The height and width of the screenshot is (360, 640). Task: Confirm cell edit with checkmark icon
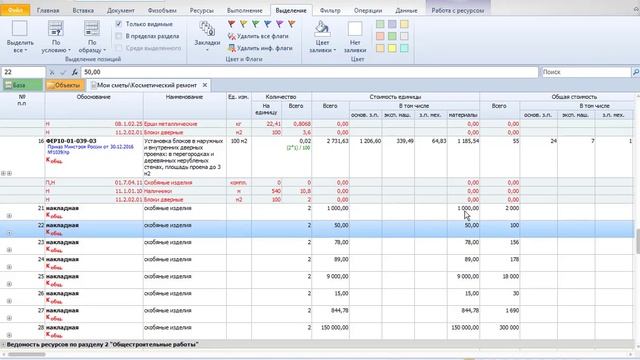tap(63, 72)
